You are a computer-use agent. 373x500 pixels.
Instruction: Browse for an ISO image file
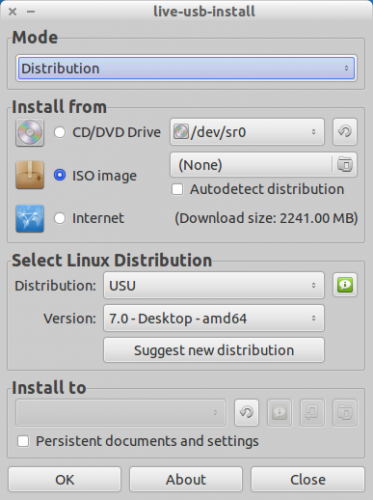[x=345, y=165]
